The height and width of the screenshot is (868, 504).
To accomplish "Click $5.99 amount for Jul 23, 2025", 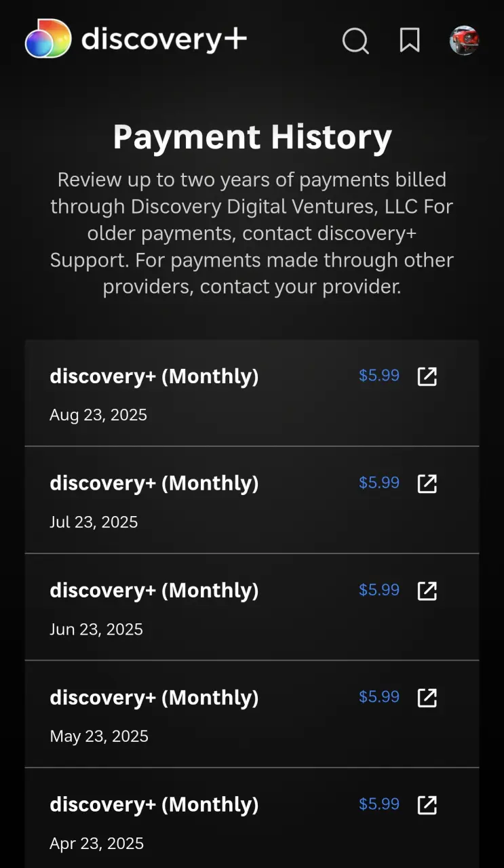I will 379,483.
